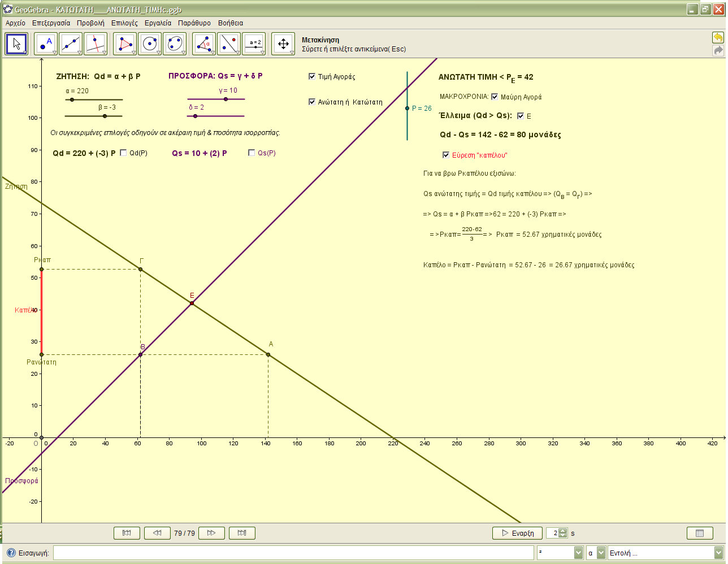Image resolution: width=728 pixels, height=564 pixels.
Task: Advance one construction step
Action: [x=211, y=533]
